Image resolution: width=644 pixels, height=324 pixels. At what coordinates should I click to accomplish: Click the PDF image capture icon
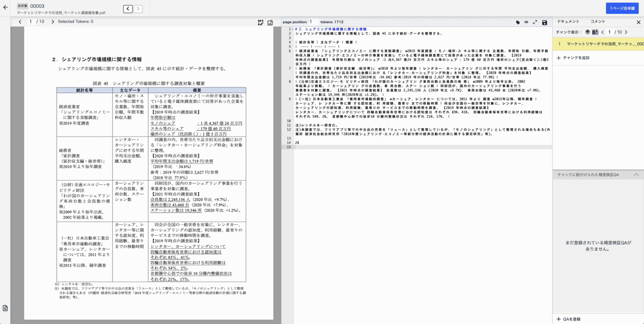[x=270, y=23]
